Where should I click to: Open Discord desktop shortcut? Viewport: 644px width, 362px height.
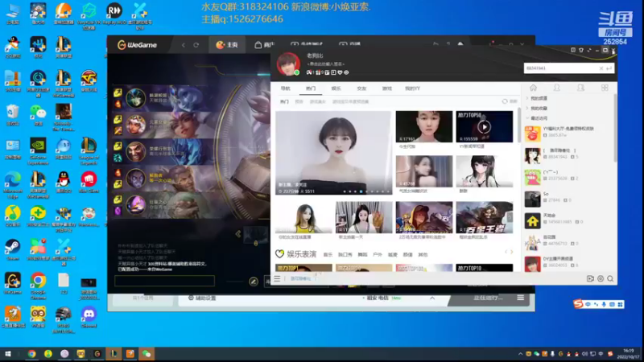[x=89, y=317]
